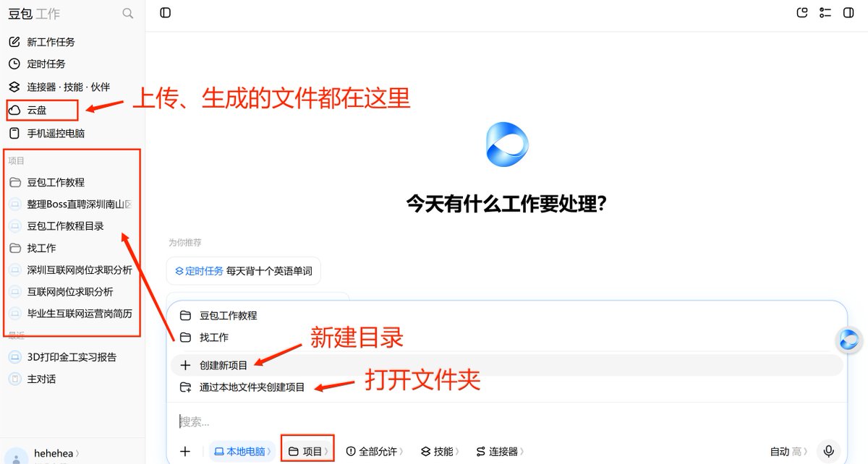Viewport: 868px width, 464px height.
Task: Click the user avatar at sidebar bottom
Action: coord(17,457)
